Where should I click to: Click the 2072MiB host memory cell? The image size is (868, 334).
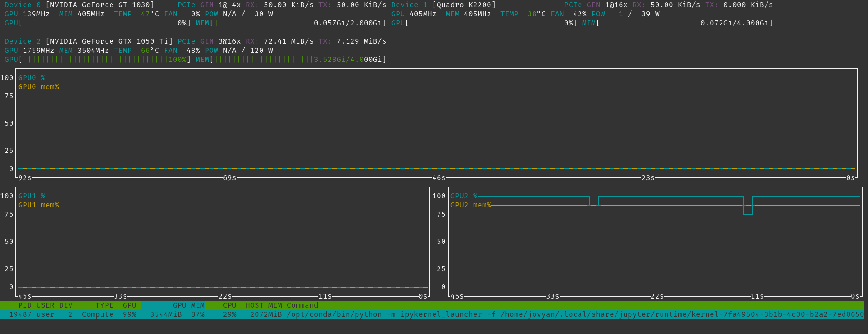[266, 314]
